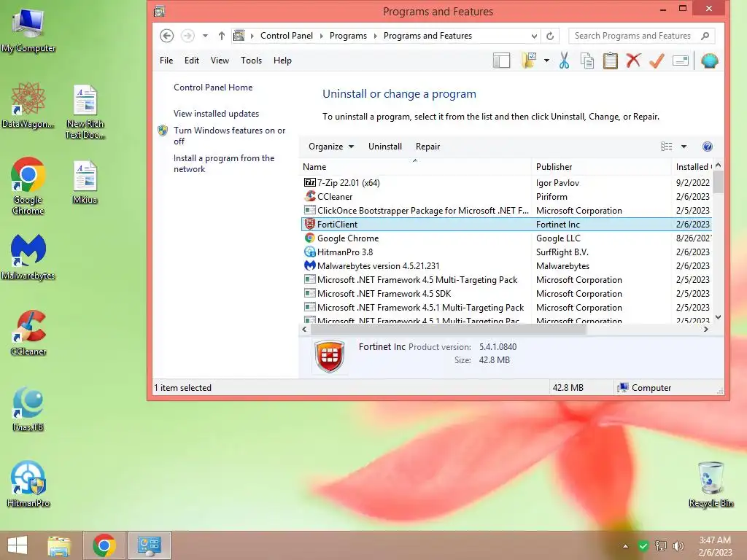Open the view options dropdown arrow
This screenshot has width=747, height=560.
[x=684, y=147]
